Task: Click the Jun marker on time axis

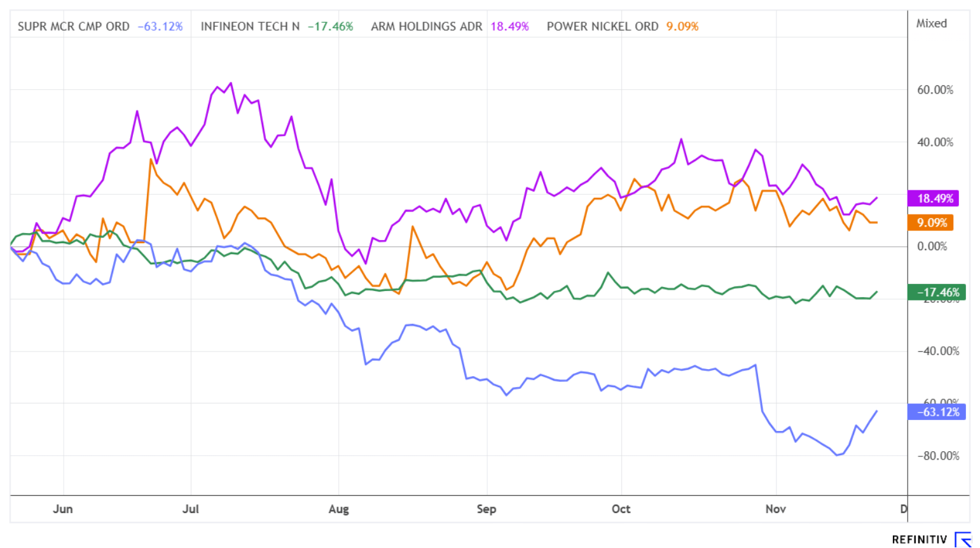Action: point(63,509)
